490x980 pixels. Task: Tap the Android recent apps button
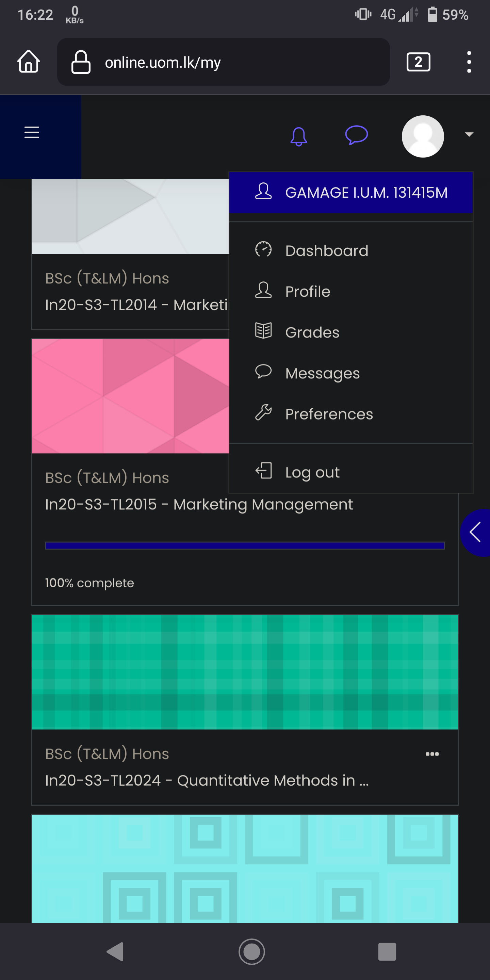pos(387,952)
